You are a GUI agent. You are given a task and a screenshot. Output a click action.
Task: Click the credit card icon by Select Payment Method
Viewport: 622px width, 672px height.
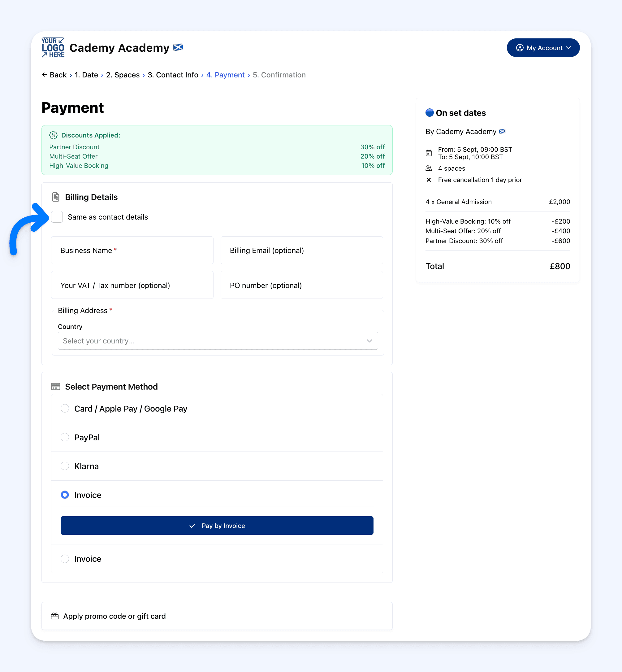pos(55,386)
